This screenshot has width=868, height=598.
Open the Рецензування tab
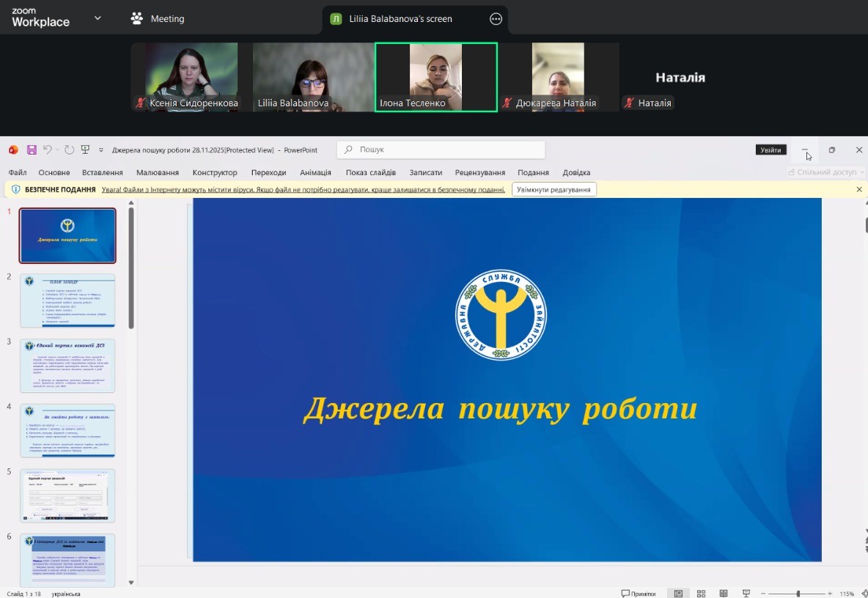480,173
